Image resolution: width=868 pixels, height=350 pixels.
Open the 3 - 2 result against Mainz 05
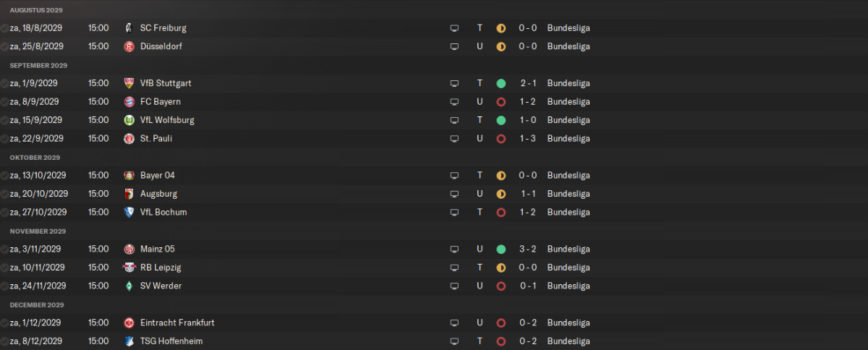527,249
